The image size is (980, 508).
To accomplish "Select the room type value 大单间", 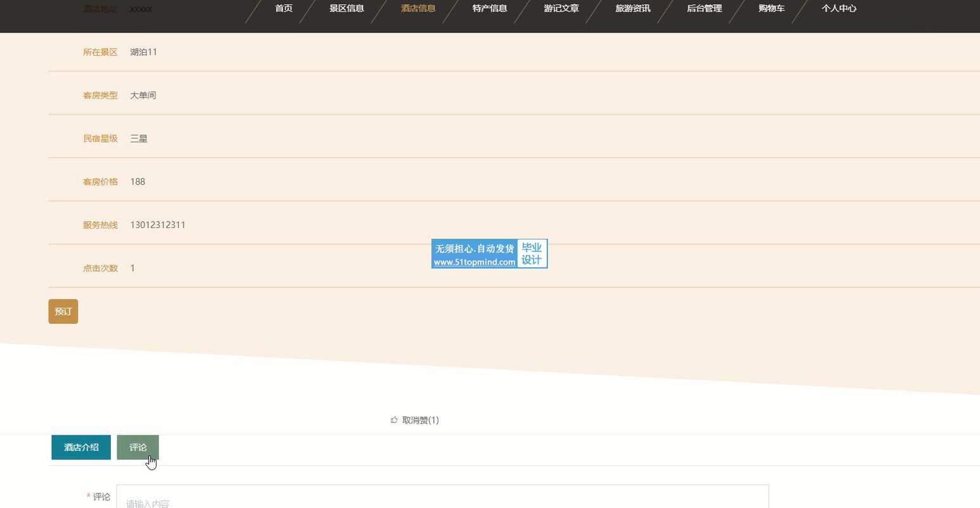I will [x=143, y=95].
